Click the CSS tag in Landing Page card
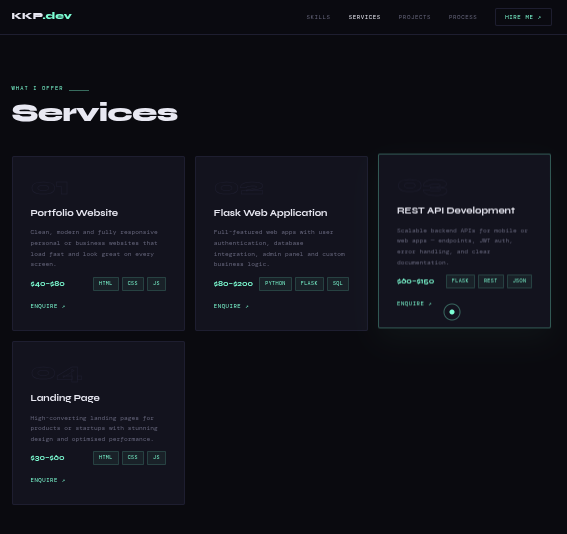The height and width of the screenshot is (534, 567). click(133, 458)
